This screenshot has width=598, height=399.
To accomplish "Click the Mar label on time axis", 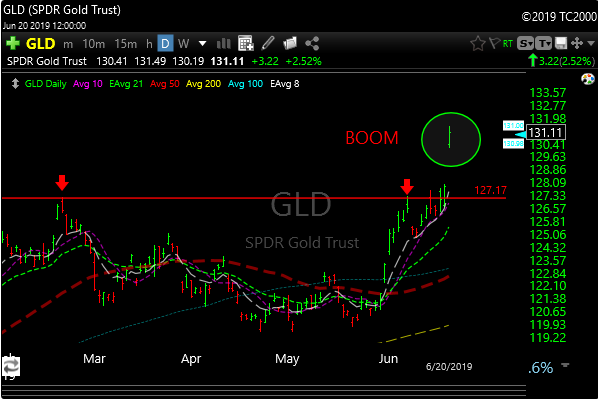I will (94, 359).
